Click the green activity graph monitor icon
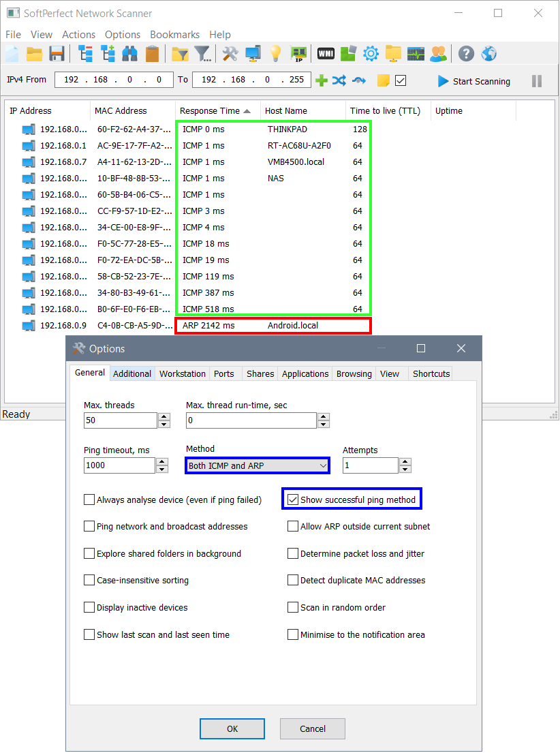The image size is (560, 753). click(x=416, y=54)
